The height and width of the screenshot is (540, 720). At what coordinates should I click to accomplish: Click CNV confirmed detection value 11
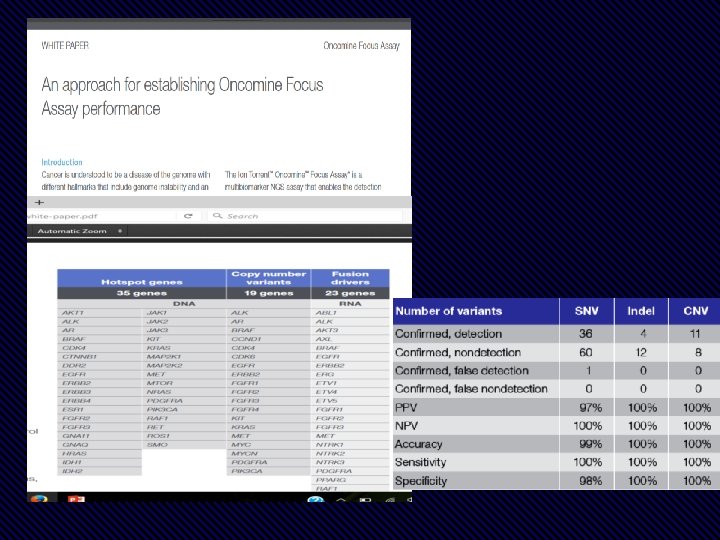[x=695, y=334]
